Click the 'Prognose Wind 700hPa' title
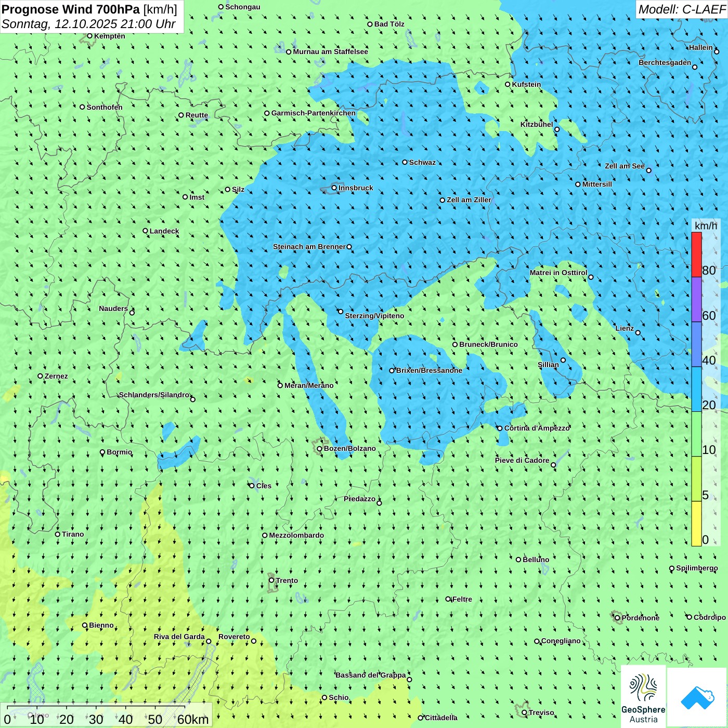The width and height of the screenshot is (728, 728). pyautogui.click(x=71, y=9)
